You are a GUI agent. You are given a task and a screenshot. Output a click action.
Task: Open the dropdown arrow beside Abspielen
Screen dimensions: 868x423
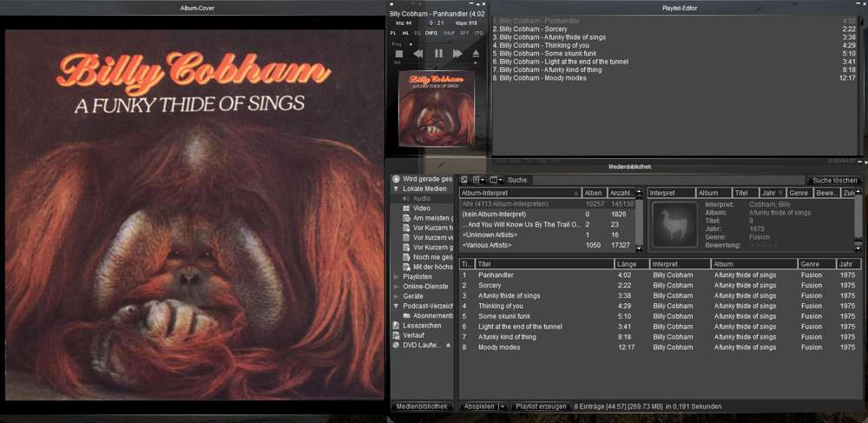pos(503,406)
